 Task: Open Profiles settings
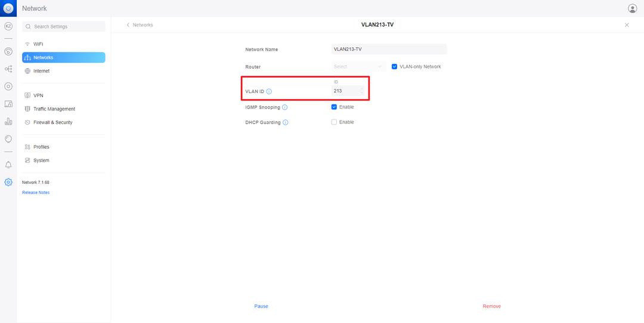point(64,147)
